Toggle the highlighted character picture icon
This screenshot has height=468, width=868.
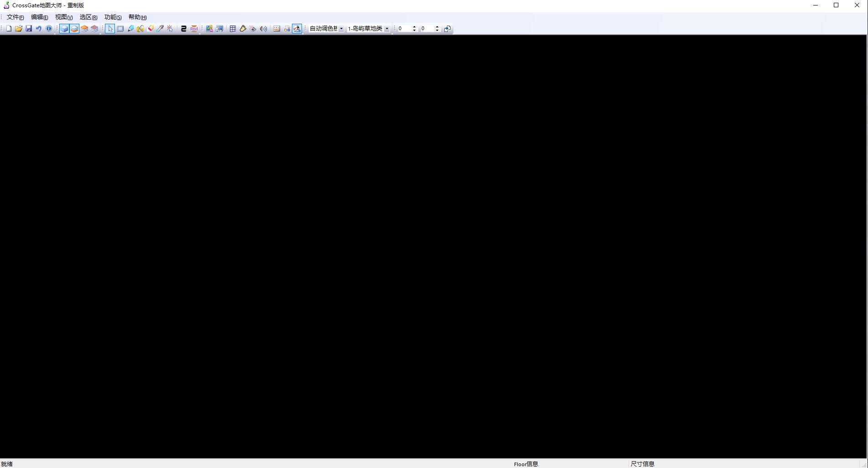(297, 28)
